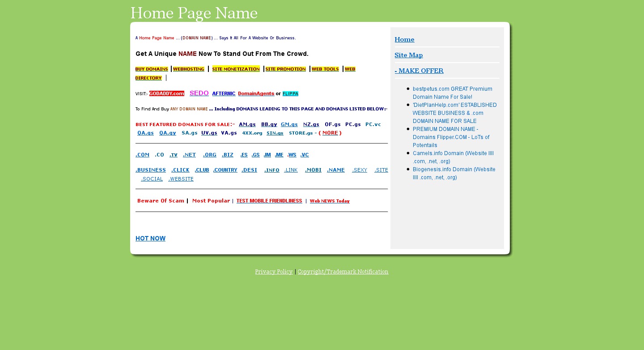644x350 pixels.
Task: Click the BUY DOMAINS yellow link
Action: [152, 69]
